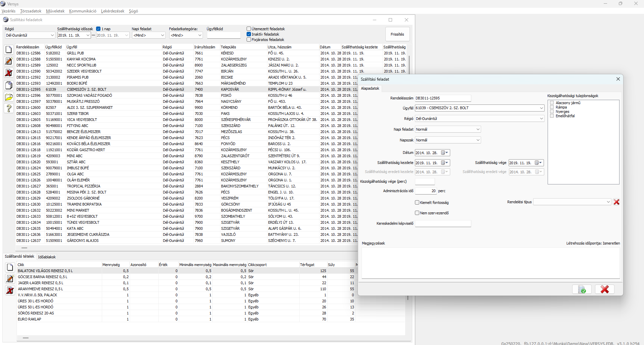
Task: Delete item via red-X icon in Szállítandó tételek
Action: pyautogui.click(x=10, y=290)
